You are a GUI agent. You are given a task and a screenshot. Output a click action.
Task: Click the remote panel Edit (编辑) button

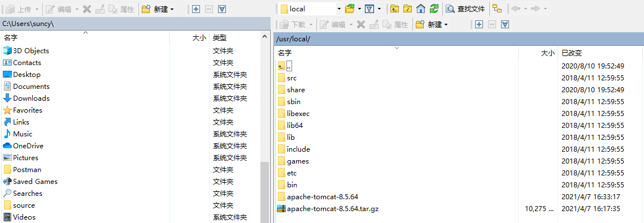(332, 25)
